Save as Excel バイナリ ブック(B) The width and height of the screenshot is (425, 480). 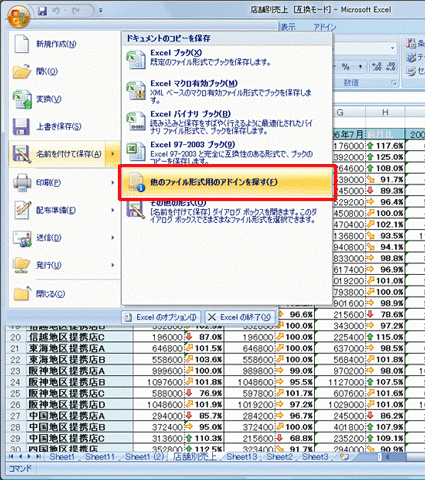[x=227, y=122]
